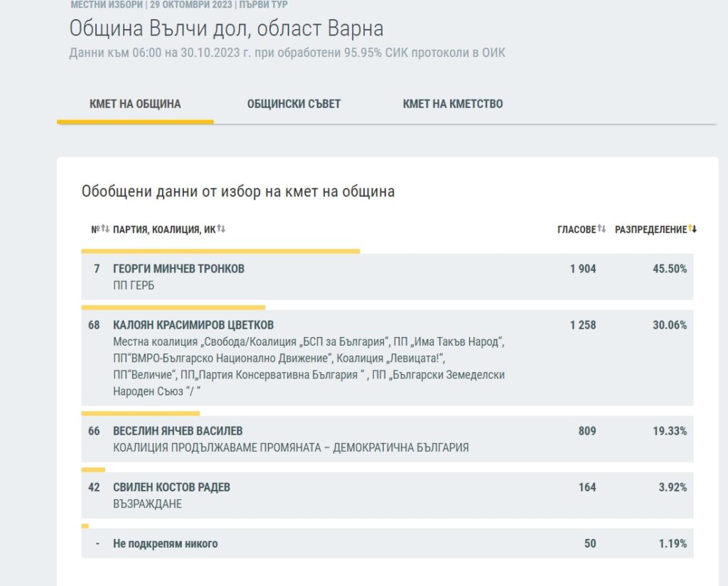Click yellow bar above КАЛОЯН ЦВЕТКОВ row

coord(173,307)
